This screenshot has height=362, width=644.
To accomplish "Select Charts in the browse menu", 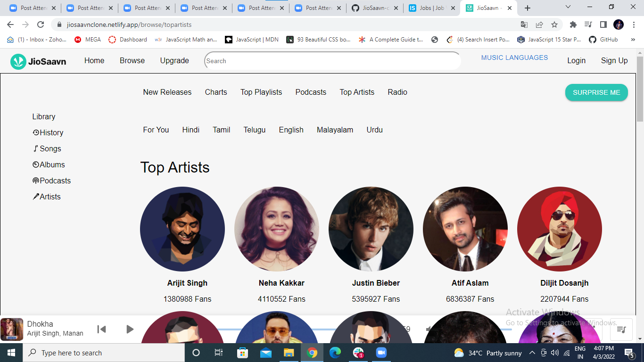I will tap(215, 92).
